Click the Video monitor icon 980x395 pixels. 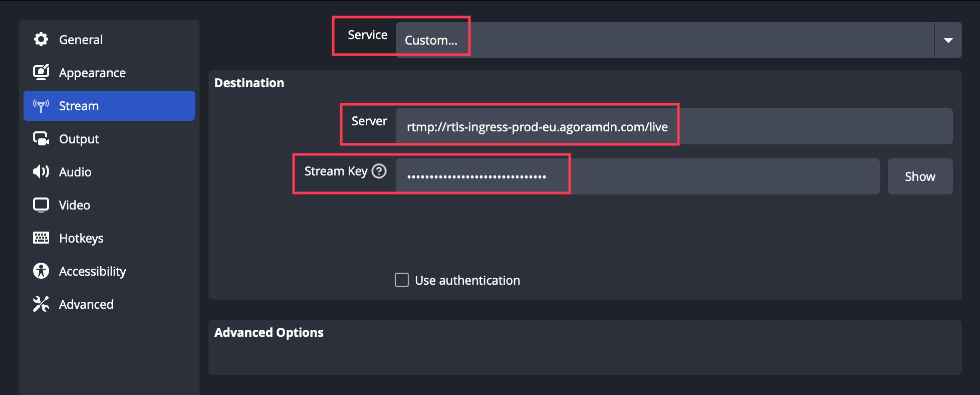pos(41,205)
